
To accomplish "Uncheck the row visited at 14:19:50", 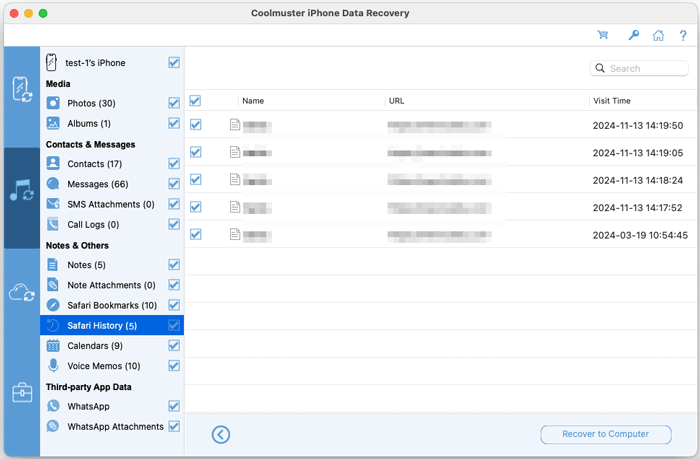I will (x=196, y=125).
